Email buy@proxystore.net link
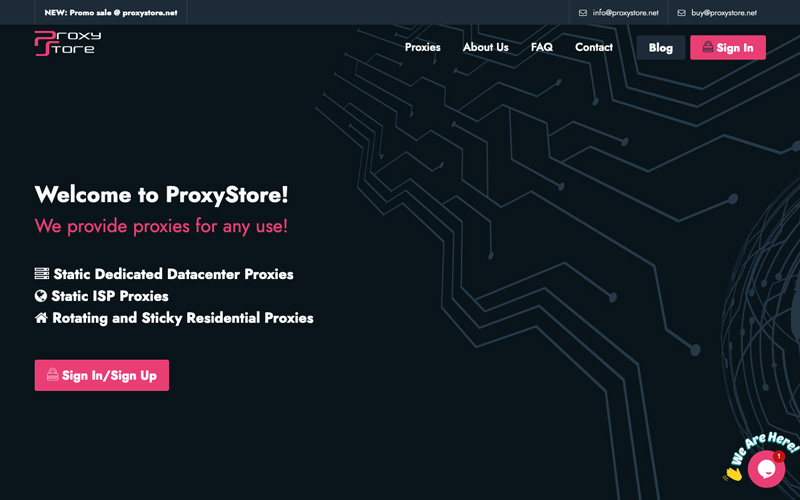This screenshot has width=800, height=500. coord(724,13)
